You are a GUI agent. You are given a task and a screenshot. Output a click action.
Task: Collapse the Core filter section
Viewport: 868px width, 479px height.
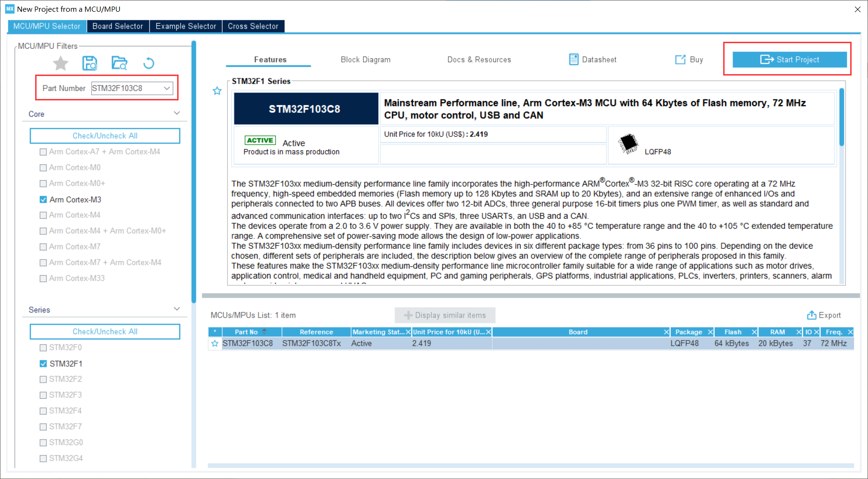177,113
